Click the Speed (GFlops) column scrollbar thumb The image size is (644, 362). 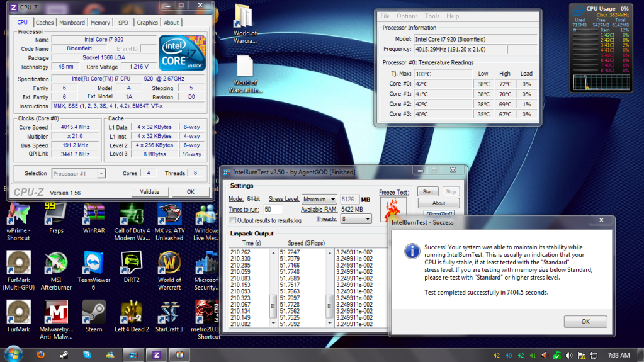[x=329, y=306]
